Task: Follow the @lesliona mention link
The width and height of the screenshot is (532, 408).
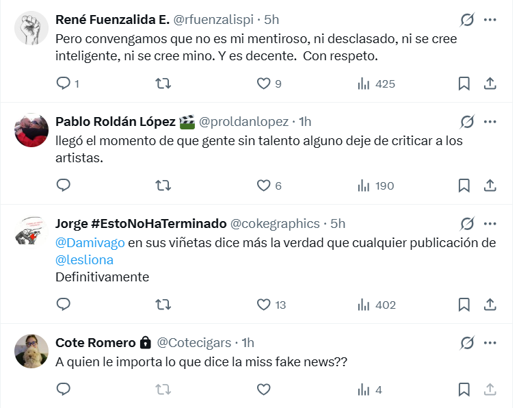Action: 84,259
